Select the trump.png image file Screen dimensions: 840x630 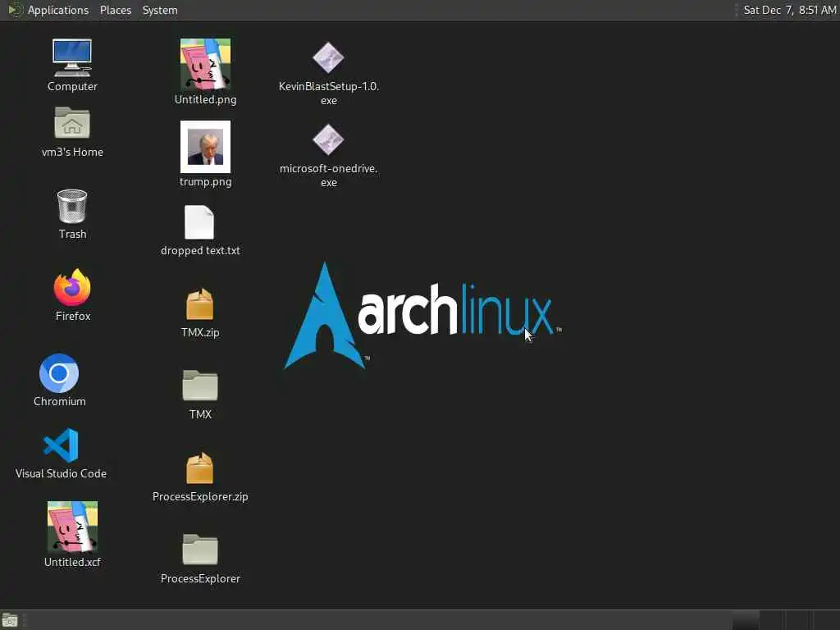coord(205,146)
